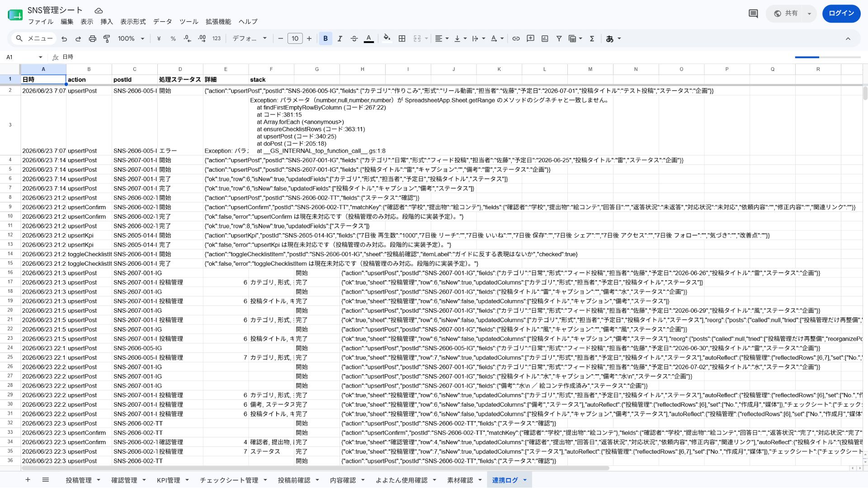Open the text color picker
The height and width of the screenshot is (488, 868).
(x=369, y=39)
